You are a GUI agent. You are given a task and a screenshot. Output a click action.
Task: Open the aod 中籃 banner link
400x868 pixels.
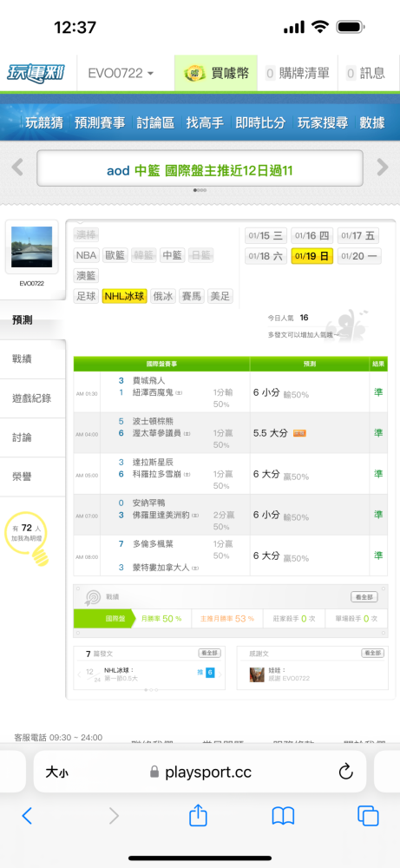200,170
